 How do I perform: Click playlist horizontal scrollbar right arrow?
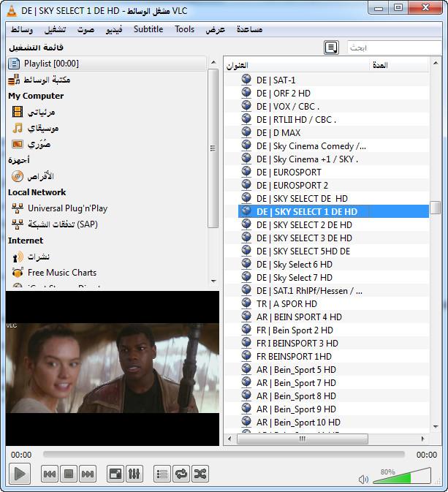point(422,439)
